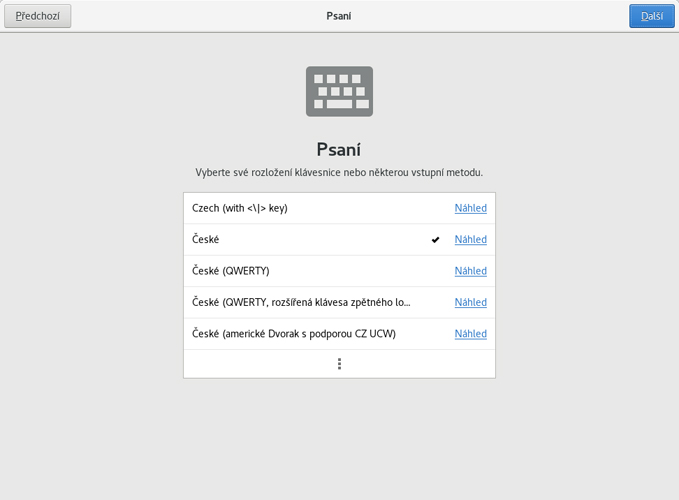Click the header bar title Psaní
679x500 pixels.
(339, 16)
